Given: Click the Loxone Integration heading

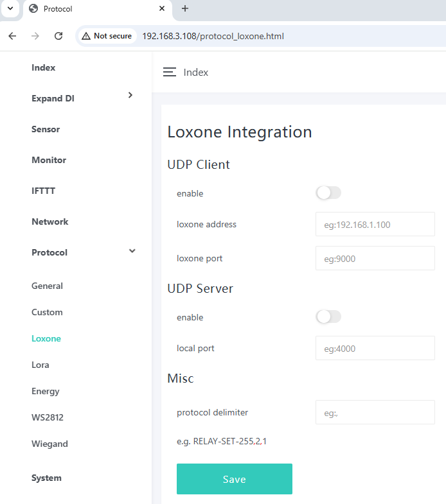Looking at the screenshot, I should (240, 132).
